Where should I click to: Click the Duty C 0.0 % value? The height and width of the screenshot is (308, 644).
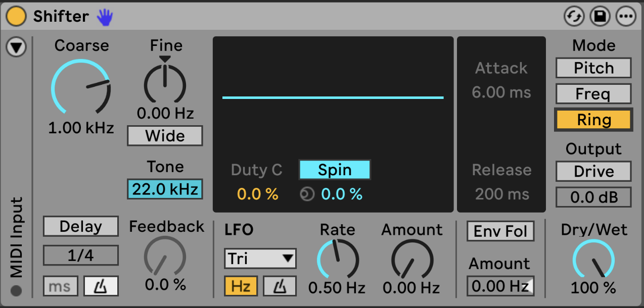click(x=257, y=194)
